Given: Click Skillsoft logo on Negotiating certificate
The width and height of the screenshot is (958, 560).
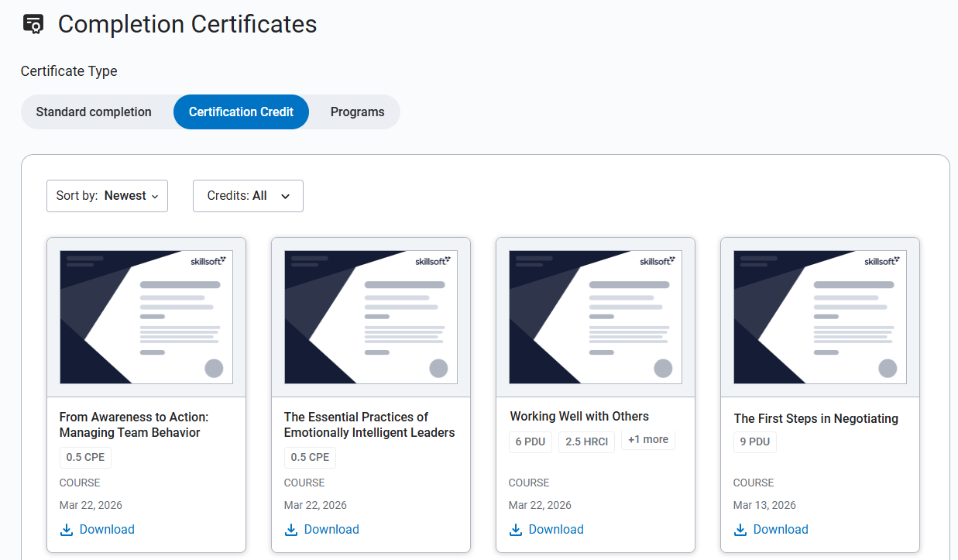Looking at the screenshot, I should click(882, 261).
